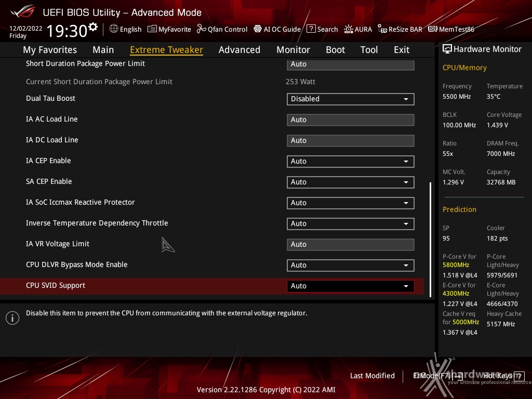The width and height of the screenshot is (532, 399).
Task: Click the Qfan Control fan icon
Action: (x=201, y=29)
